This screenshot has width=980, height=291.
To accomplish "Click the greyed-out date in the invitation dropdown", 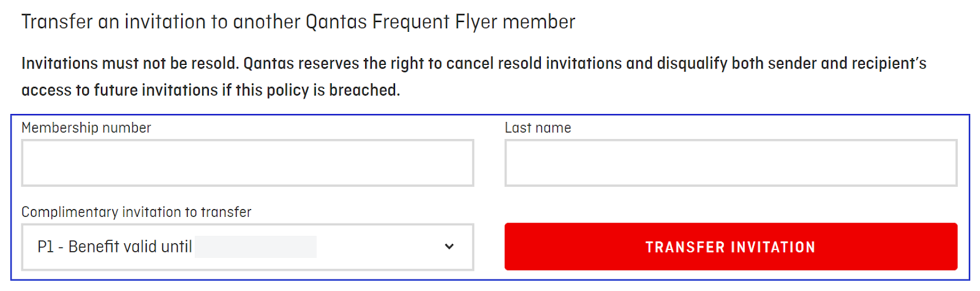I will point(255,247).
